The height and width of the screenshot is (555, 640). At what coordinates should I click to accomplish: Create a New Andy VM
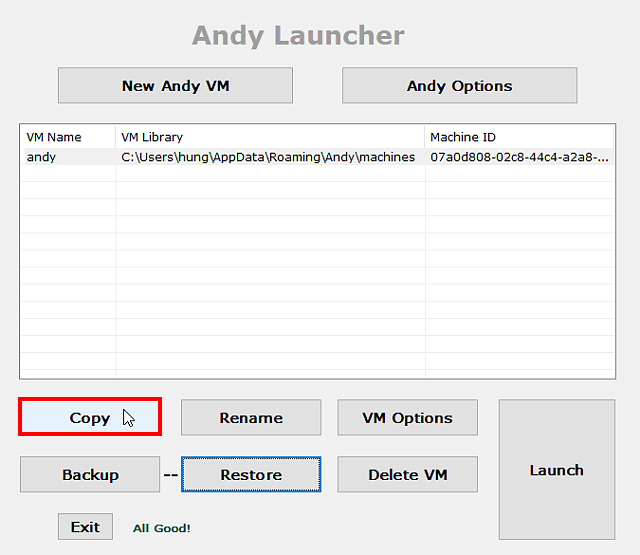pyautogui.click(x=175, y=85)
